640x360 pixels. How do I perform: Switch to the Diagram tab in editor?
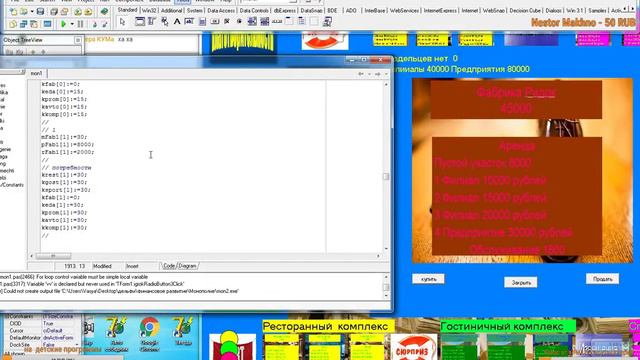[187, 266]
